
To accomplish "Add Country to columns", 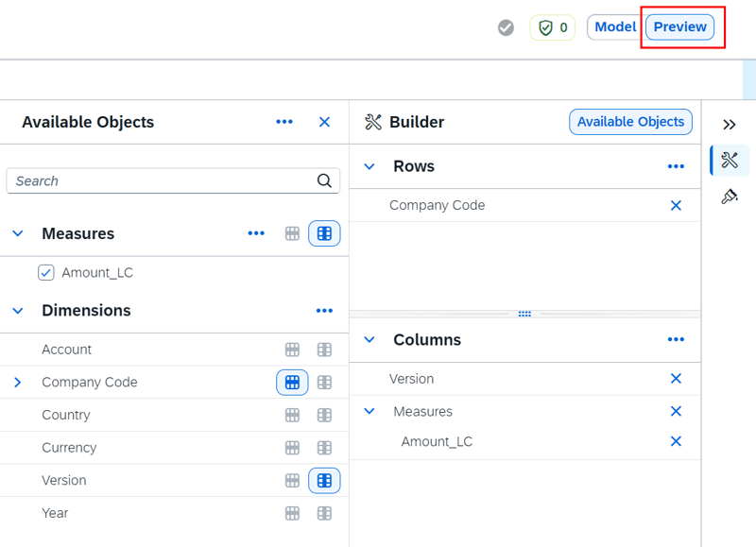I will [x=324, y=415].
